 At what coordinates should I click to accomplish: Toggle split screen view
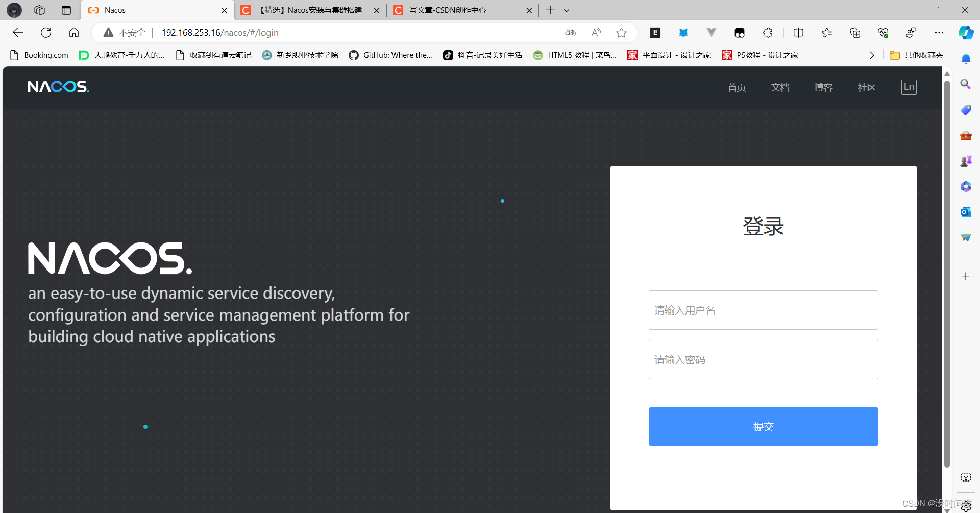(799, 33)
